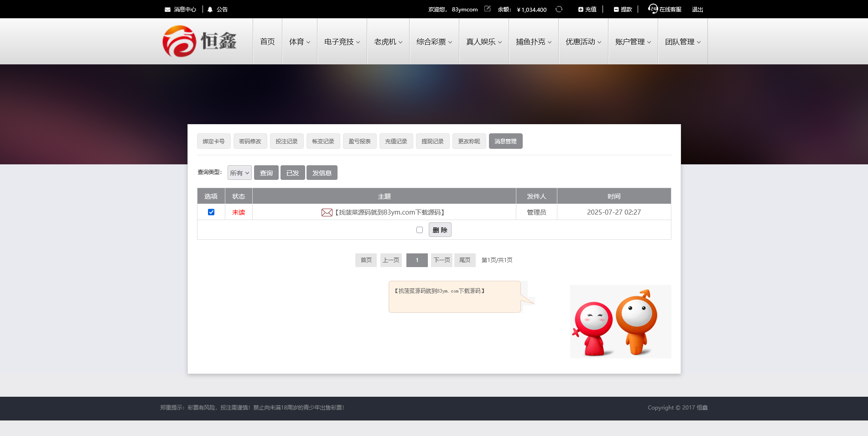The width and height of the screenshot is (868, 436).
Task: Expand the 团队管理 menu
Action: pos(683,42)
